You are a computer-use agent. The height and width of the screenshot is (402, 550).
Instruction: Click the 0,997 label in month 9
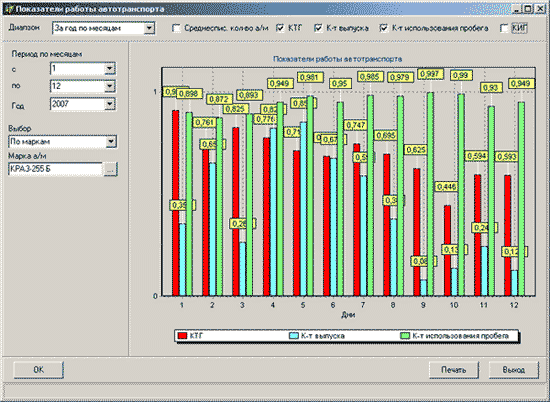pos(430,74)
